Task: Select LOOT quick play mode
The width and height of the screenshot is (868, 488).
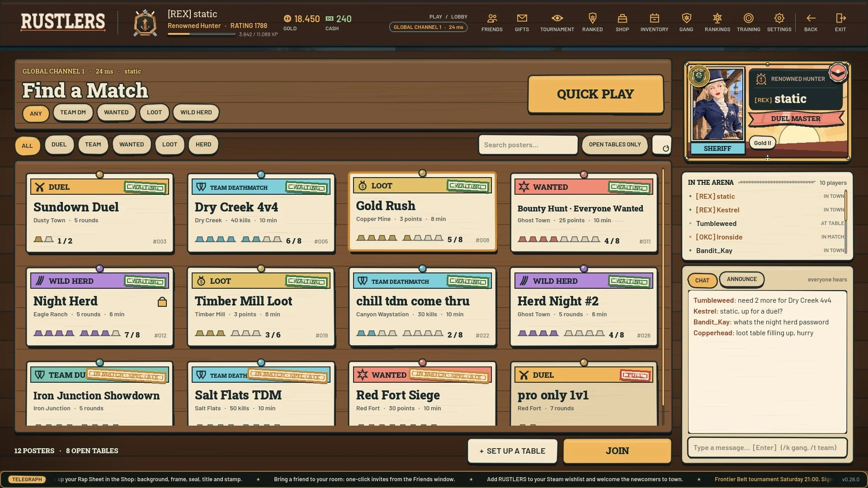Action: pos(154,112)
